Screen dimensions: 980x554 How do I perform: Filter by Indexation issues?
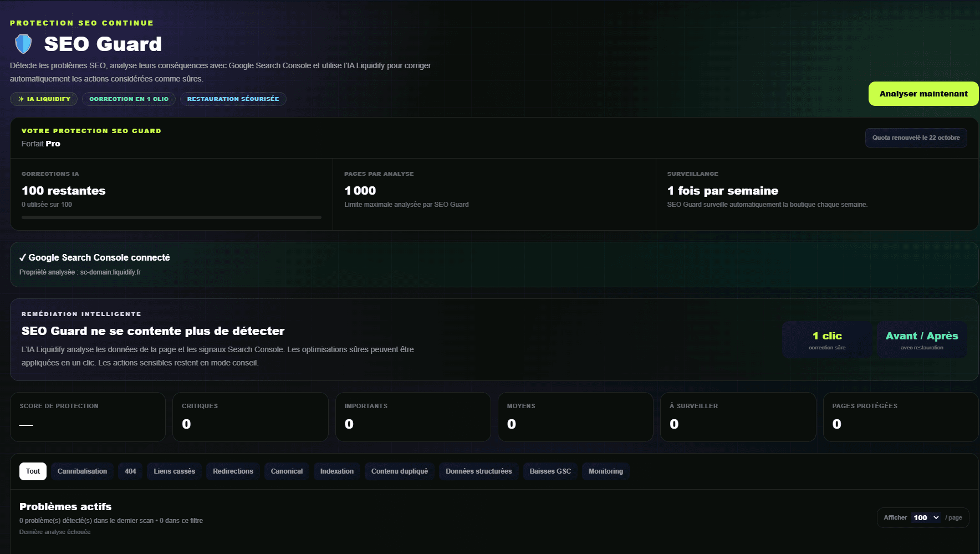tap(336, 471)
